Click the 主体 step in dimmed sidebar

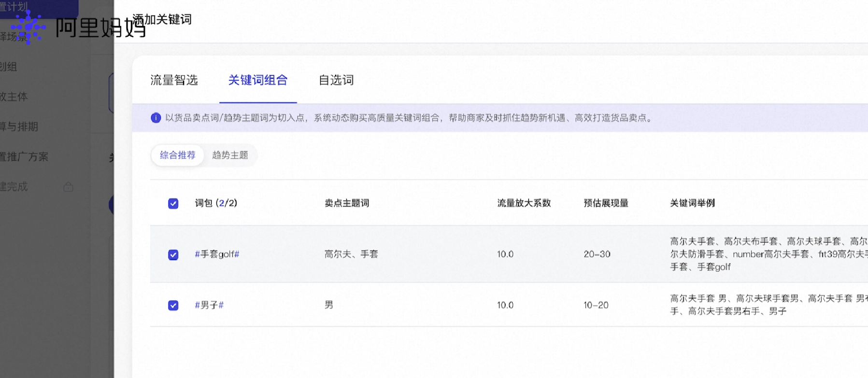(x=14, y=97)
